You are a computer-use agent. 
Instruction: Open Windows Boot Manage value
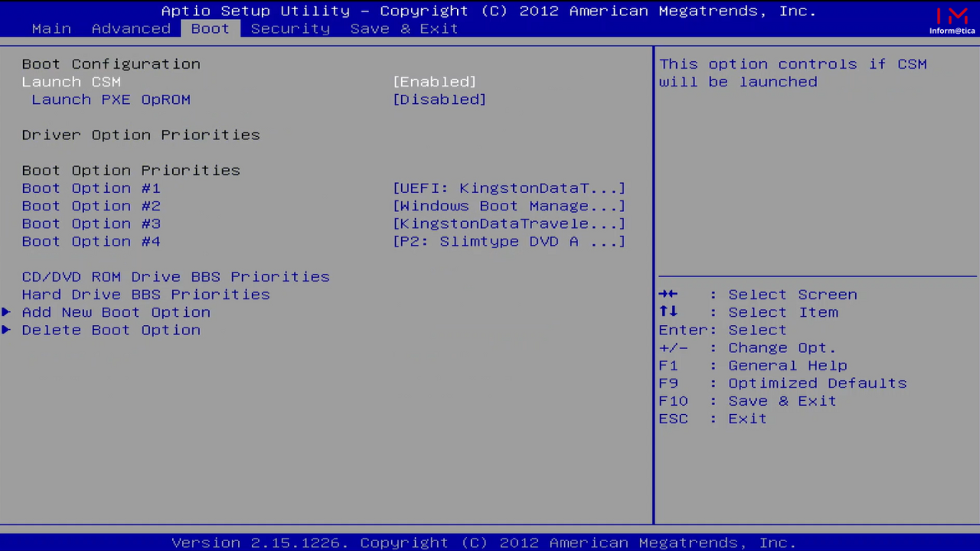[x=509, y=206]
